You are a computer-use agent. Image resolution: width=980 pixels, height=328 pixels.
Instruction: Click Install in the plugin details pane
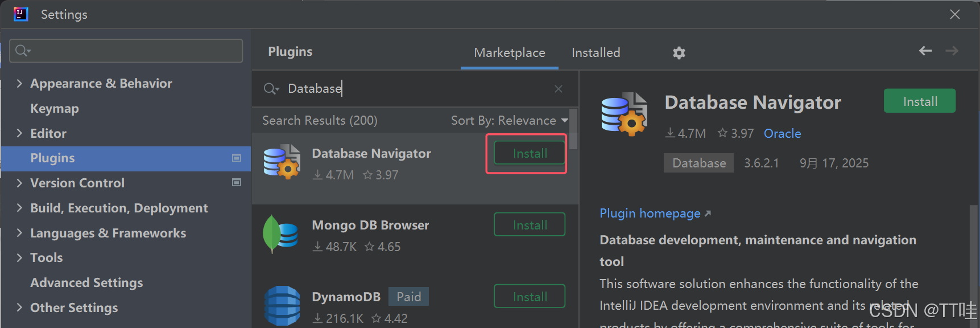(920, 101)
